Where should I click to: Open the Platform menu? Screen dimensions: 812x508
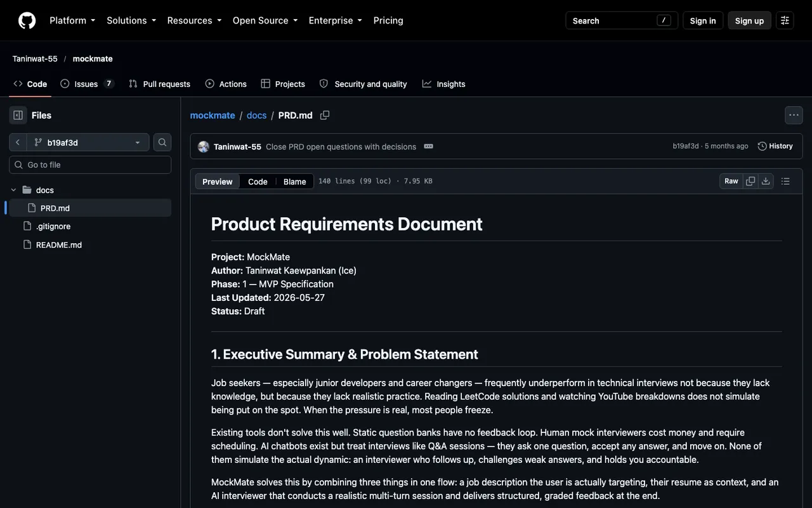72,20
